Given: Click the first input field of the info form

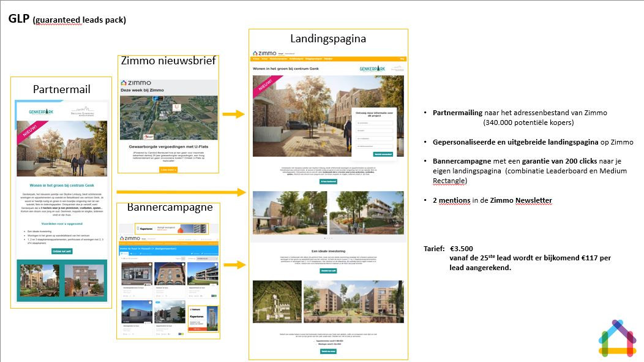Looking at the screenshot, I should [375, 123].
